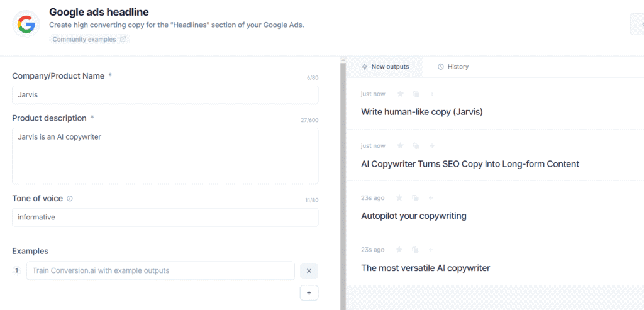Viewport: 644px width, 310px height.
Task: Click the plus icon for 'Autopilot your copywriting'
Action: pos(431,198)
